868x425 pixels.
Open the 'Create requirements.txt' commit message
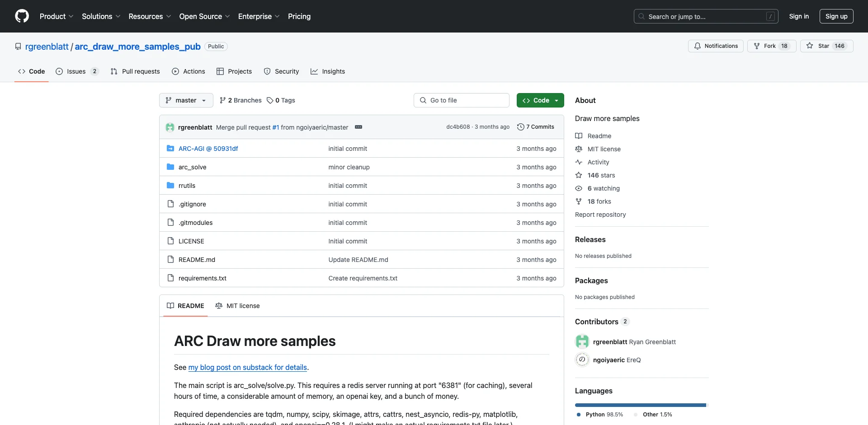coord(363,278)
